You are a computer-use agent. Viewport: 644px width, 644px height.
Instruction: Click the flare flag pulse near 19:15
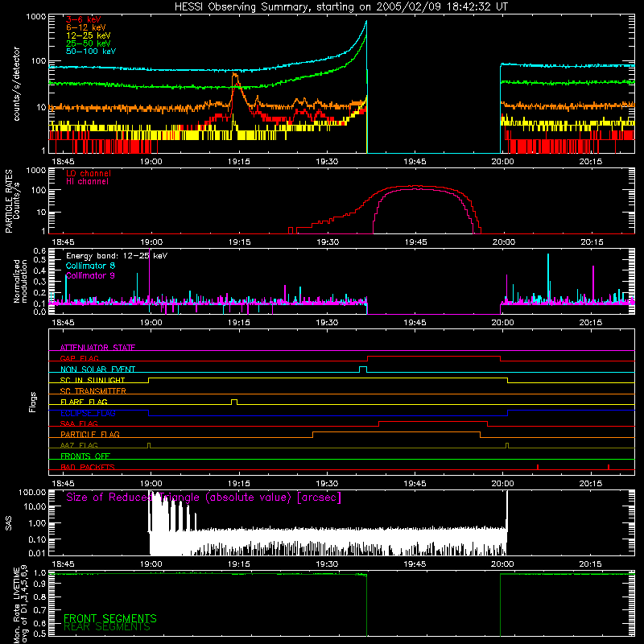(x=234, y=402)
